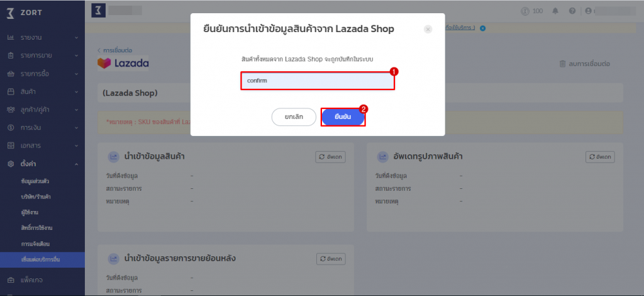Expand the การเงิน menu chevron
The width and height of the screenshot is (644, 296).
point(76,128)
